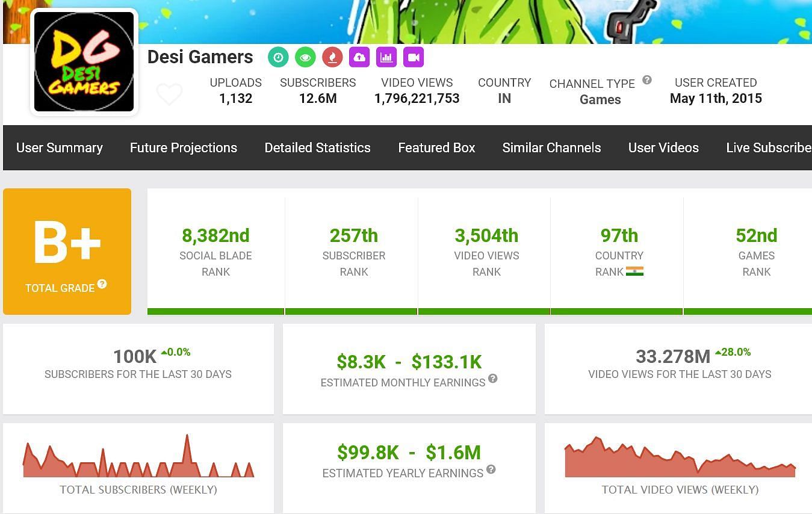Click the teal clock badge icon
The image size is (812, 514).
(x=278, y=57)
